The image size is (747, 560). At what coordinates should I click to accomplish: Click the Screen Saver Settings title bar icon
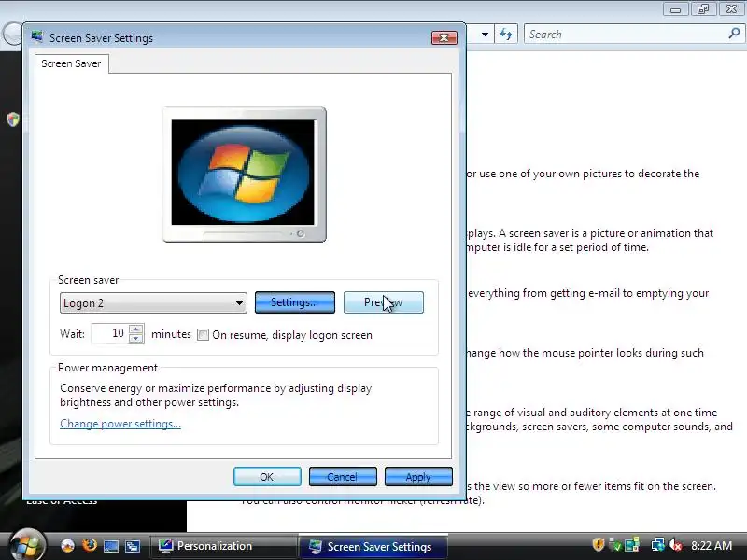coord(37,37)
